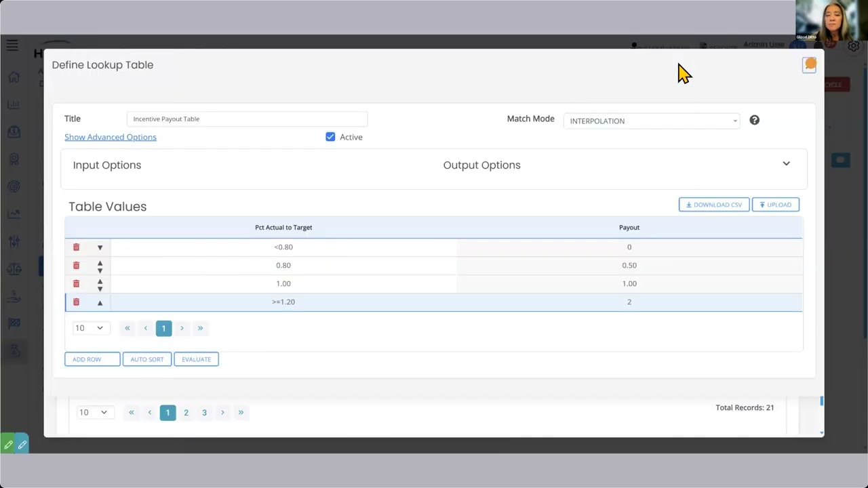Click the EVALUATE button
868x488 pixels.
196,359
